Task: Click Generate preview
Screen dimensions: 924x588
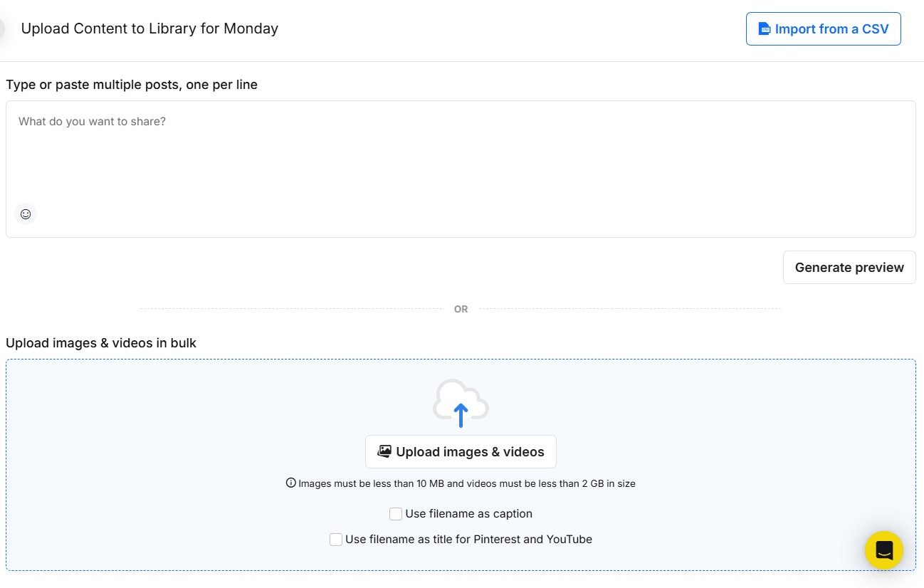Action: coord(849,267)
